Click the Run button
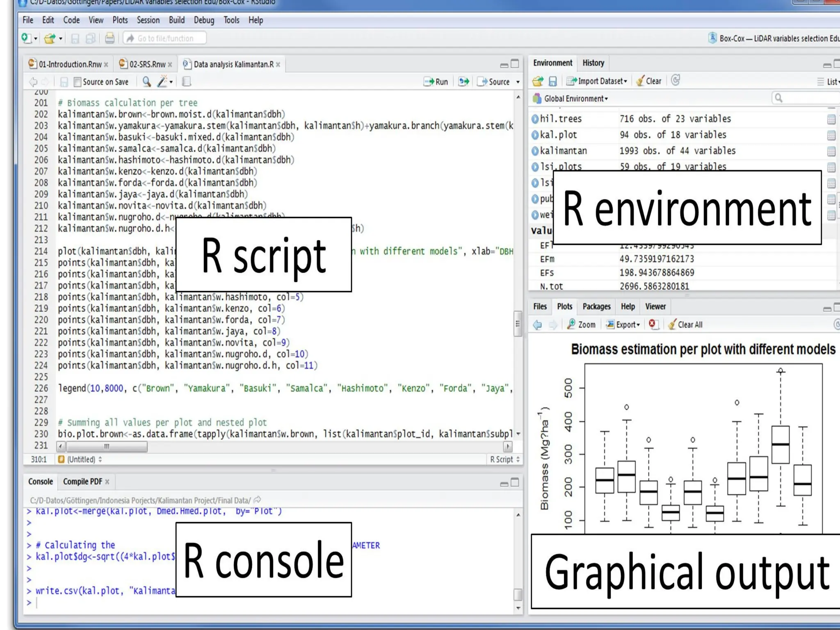This screenshot has height=630, width=840. pos(436,82)
